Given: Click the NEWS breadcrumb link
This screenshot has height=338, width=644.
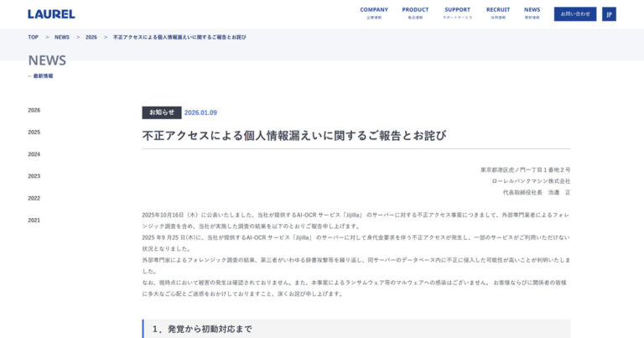Looking at the screenshot, I should point(62,38).
